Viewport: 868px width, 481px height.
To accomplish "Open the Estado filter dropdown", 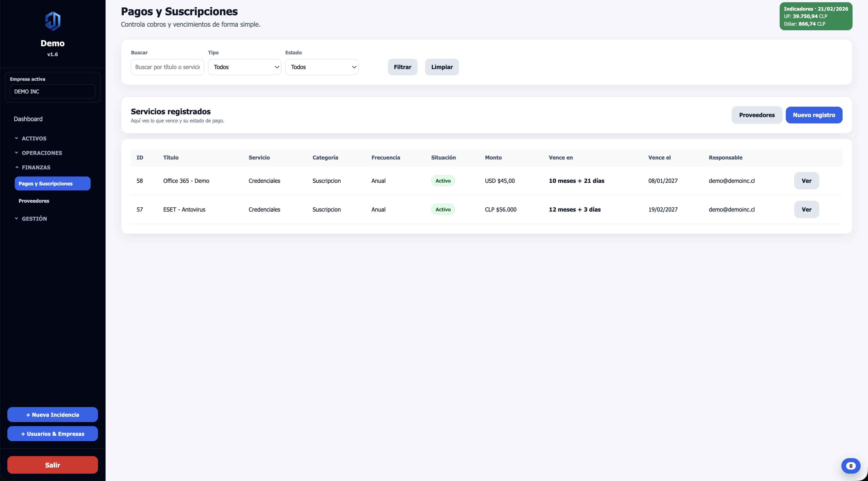I will point(322,67).
